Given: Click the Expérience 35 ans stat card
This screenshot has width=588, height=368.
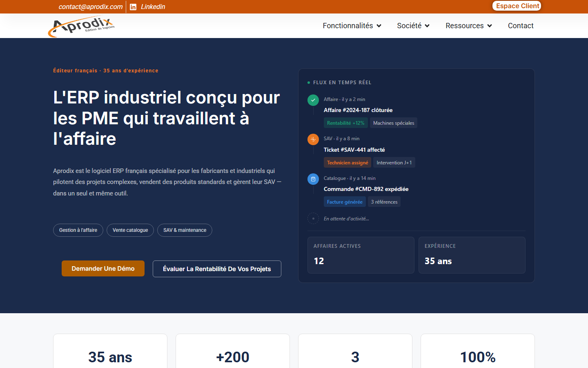Looking at the screenshot, I should coord(472,255).
